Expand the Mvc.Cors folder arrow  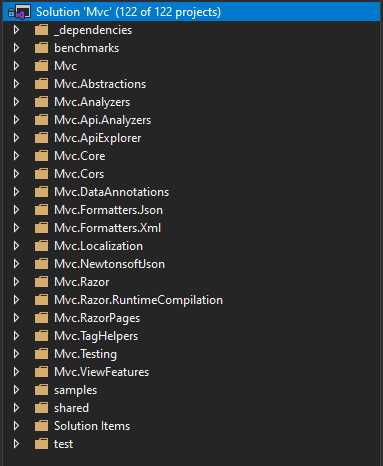[x=16, y=174]
